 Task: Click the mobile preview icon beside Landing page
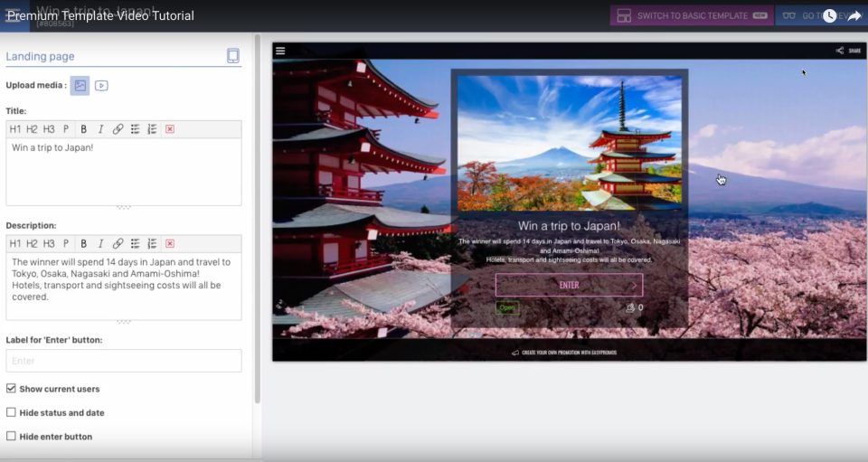point(233,56)
